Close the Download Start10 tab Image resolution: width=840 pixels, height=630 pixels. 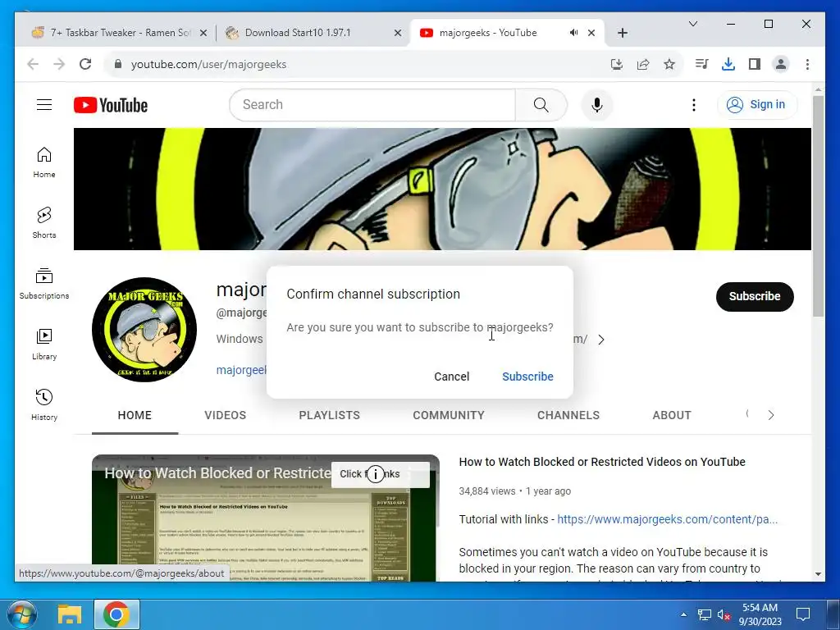point(398,33)
